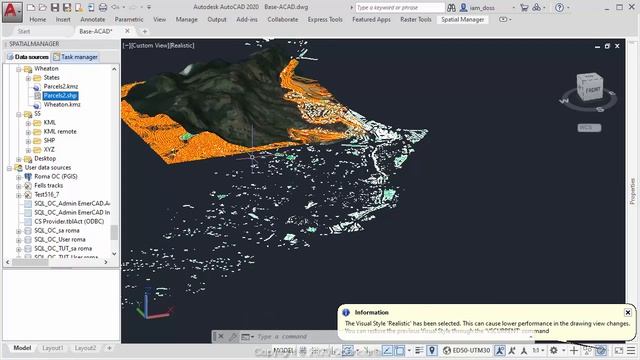The height and width of the screenshot is (360, 640).
Task: Expand the KML folder node
Action: [x=28, y=122]
